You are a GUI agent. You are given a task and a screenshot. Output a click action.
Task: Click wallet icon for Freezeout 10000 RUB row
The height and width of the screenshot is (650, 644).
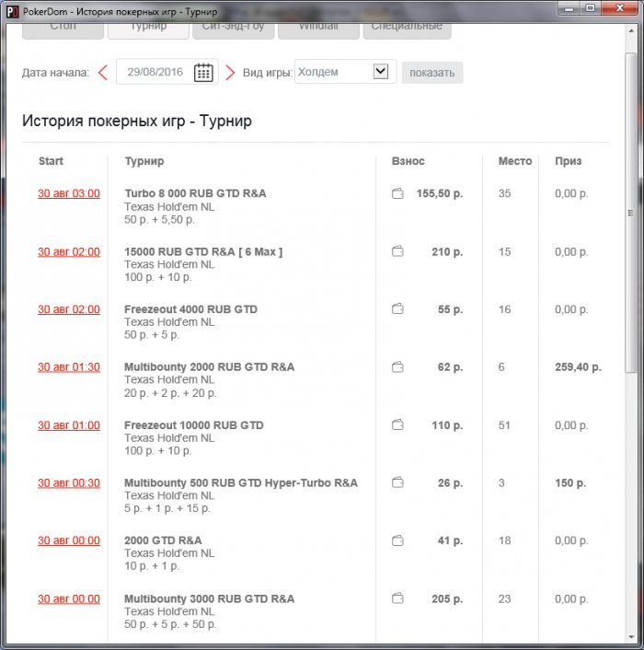(397, 425)
